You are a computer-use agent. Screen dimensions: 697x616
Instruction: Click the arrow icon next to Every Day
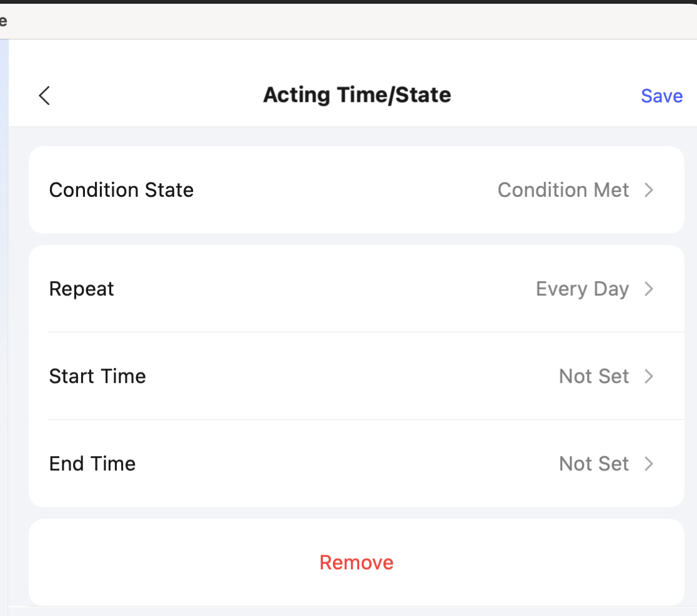649,289
